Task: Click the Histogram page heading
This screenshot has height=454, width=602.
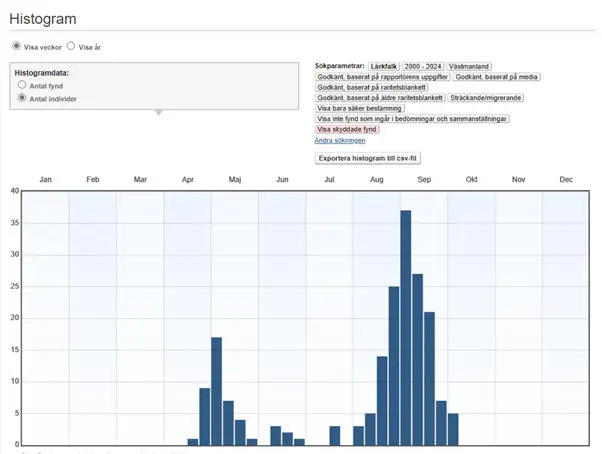Action: [43, 19]
